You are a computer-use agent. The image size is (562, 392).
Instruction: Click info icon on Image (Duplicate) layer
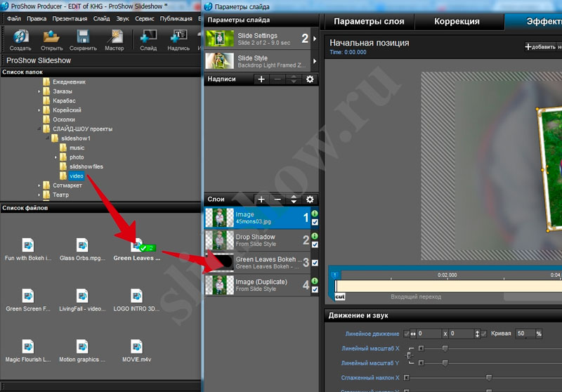(315, 281)
